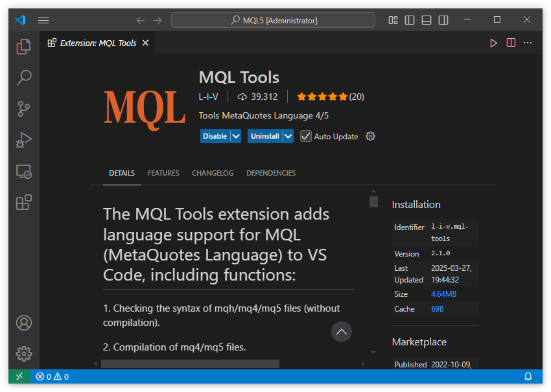Open the five-star rating reviews
Screen dimensions: 551x392
(x=331, y=97)
